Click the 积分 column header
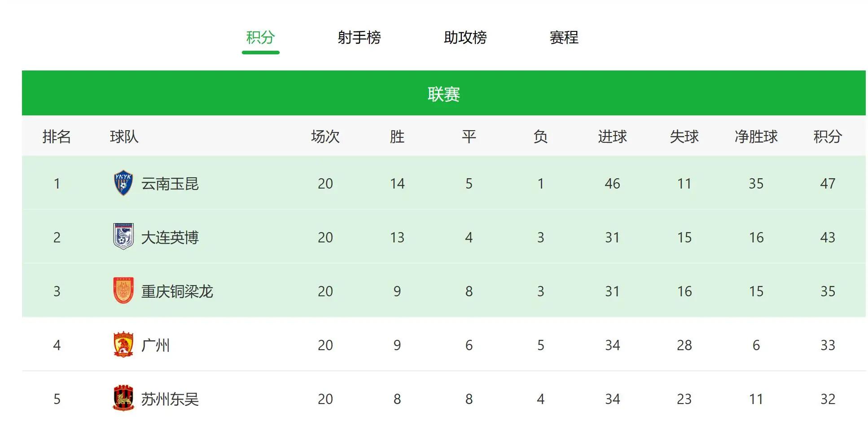Image resolution: width=868 pixels, height=422 pixels. (828, 136)
